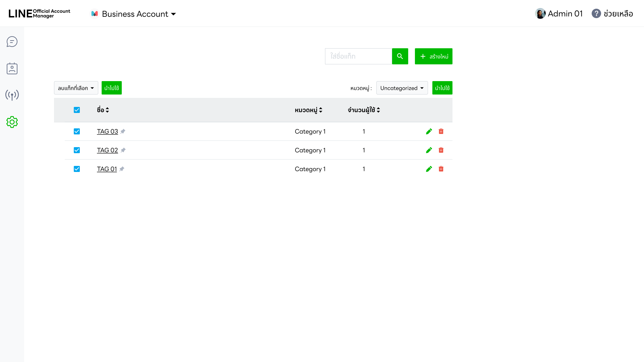Screen dimensions: 644x362
Task: Edit TAG 03 with pencil icon
Action: tap(429, 131)
